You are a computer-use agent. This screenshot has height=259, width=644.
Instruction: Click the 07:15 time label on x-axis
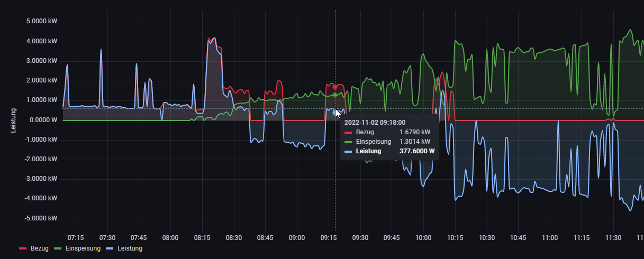pos(76,238)
